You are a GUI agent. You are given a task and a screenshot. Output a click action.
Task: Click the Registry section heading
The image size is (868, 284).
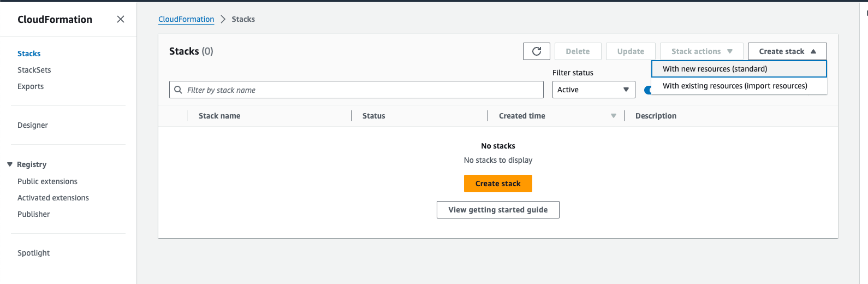click(x=32, y=164)
